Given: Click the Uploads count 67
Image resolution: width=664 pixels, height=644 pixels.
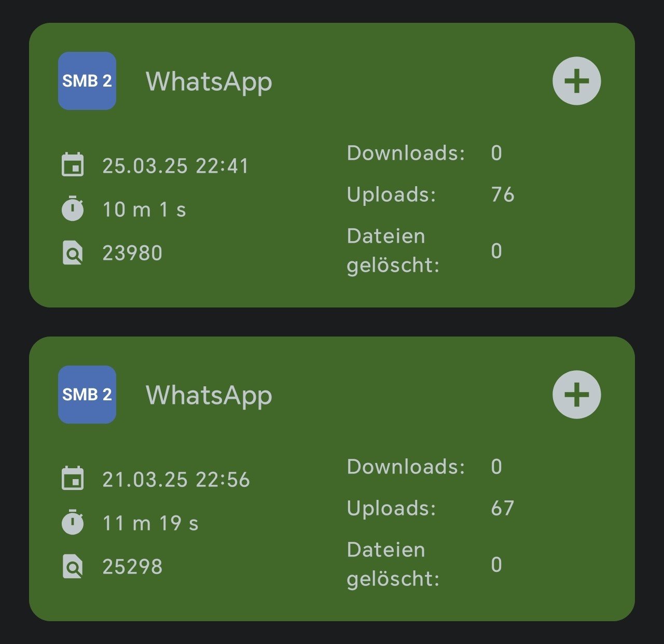Looking at the screenshot, I should [502, 508].
